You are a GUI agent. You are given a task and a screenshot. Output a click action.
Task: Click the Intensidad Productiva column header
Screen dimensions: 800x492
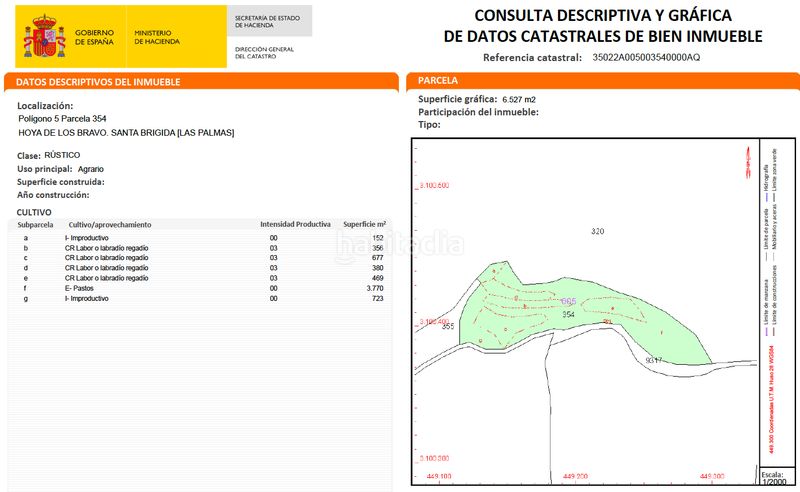pos(295,225)
